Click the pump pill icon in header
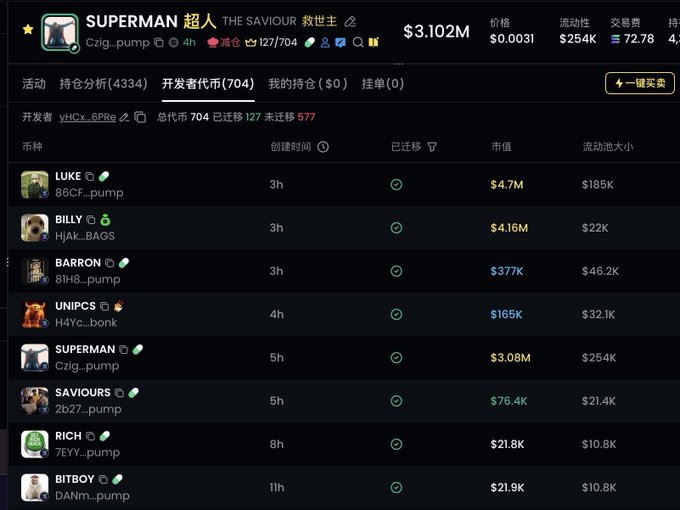Image resolution: width=680 pixels, height=510 pixels. pos(310,42)
